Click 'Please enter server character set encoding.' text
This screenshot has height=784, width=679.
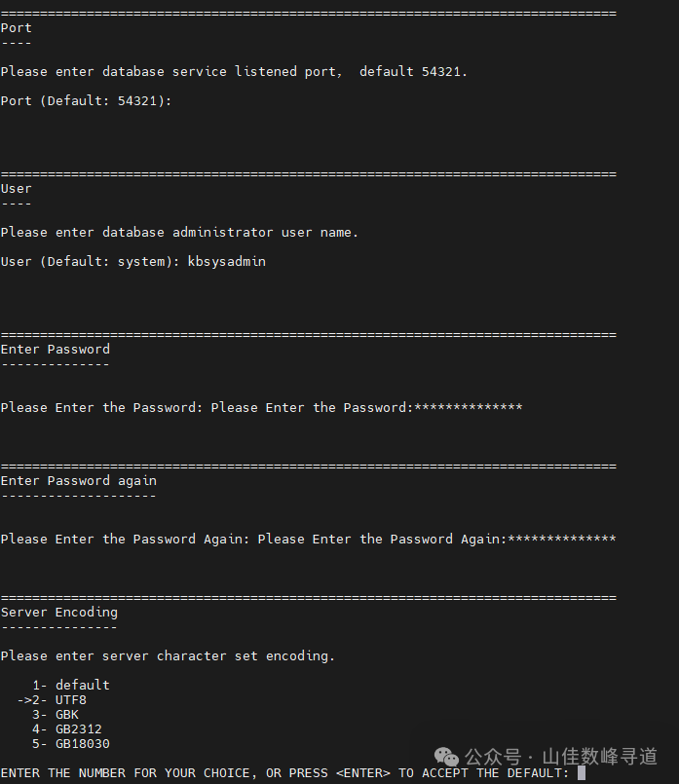[168, 656]
